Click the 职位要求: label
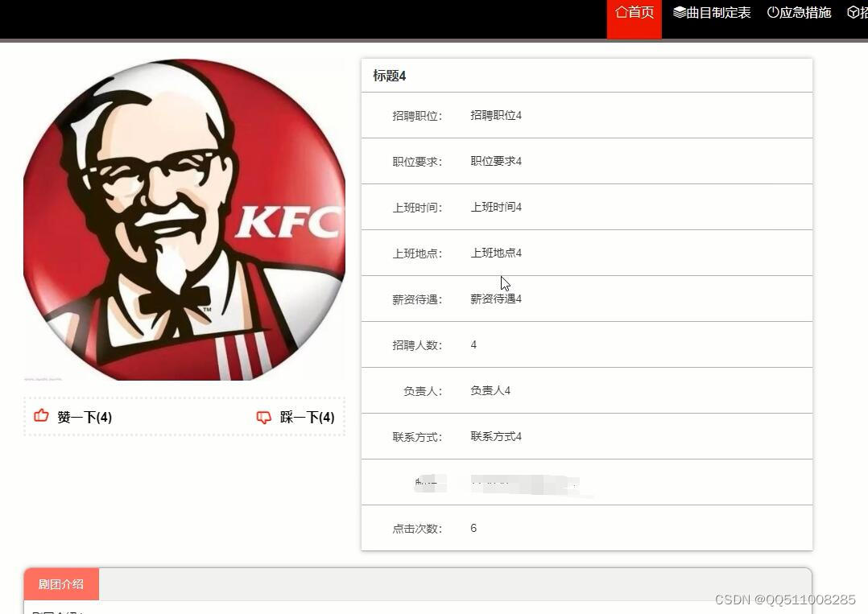The height and width of the screenshot is (614, 868). [417, 162]
